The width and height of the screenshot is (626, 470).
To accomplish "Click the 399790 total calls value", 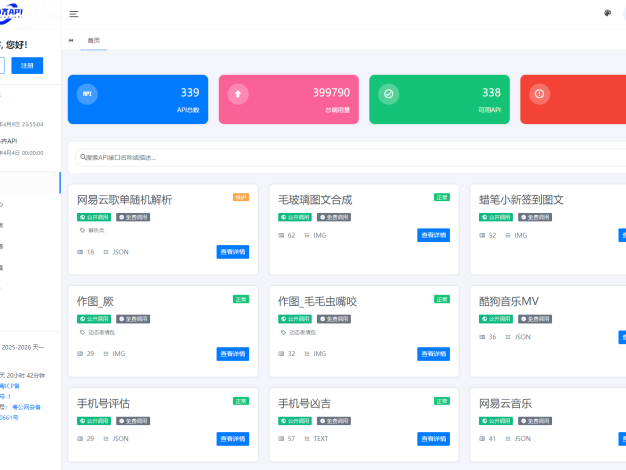I will 331,93.
